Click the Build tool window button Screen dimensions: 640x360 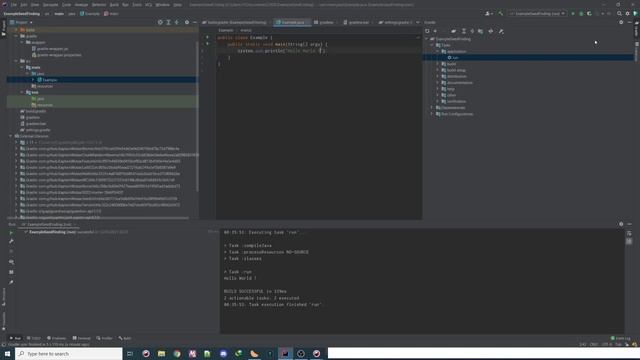click(x=125, y=338)
